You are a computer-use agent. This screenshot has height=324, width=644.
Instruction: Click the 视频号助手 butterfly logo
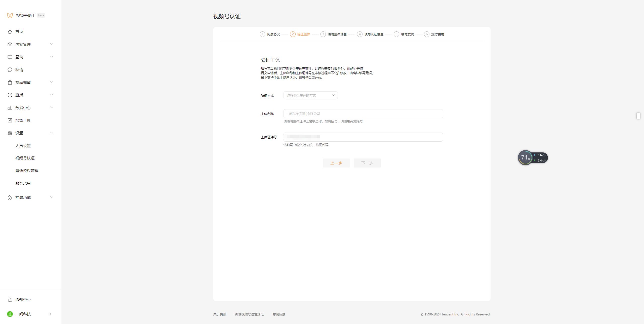click(10, 16)
